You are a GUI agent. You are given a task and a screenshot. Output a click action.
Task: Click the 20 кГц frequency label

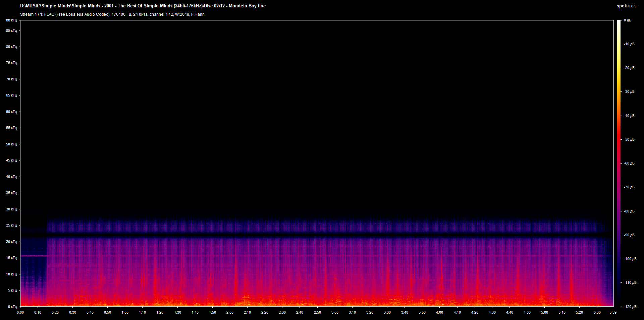click(x=11, y=242)
